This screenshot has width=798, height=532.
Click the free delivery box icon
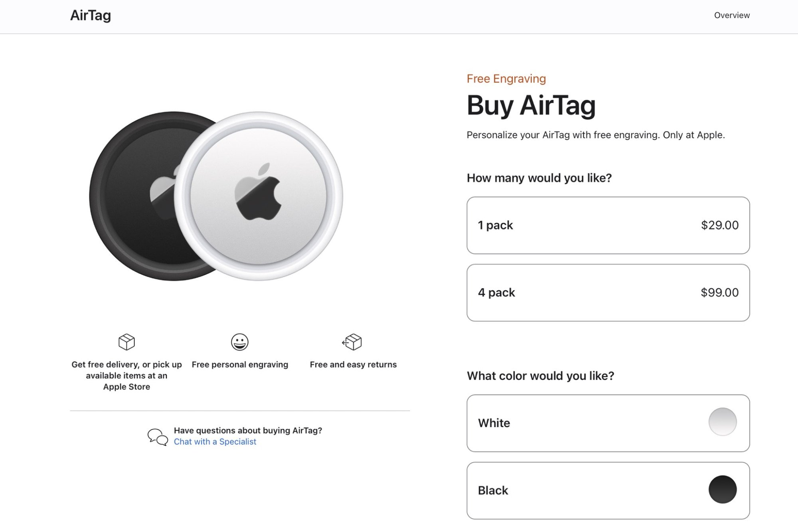click(x=126, y=342)
